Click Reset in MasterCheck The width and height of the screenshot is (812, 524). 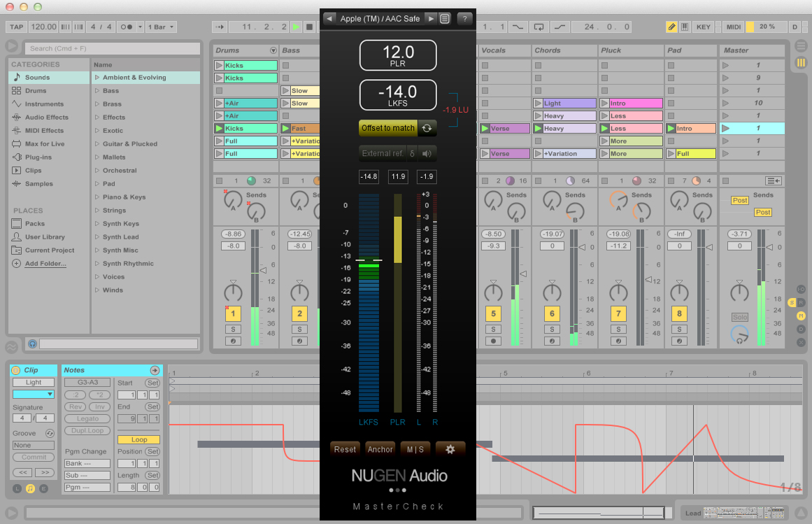point(344,449)
